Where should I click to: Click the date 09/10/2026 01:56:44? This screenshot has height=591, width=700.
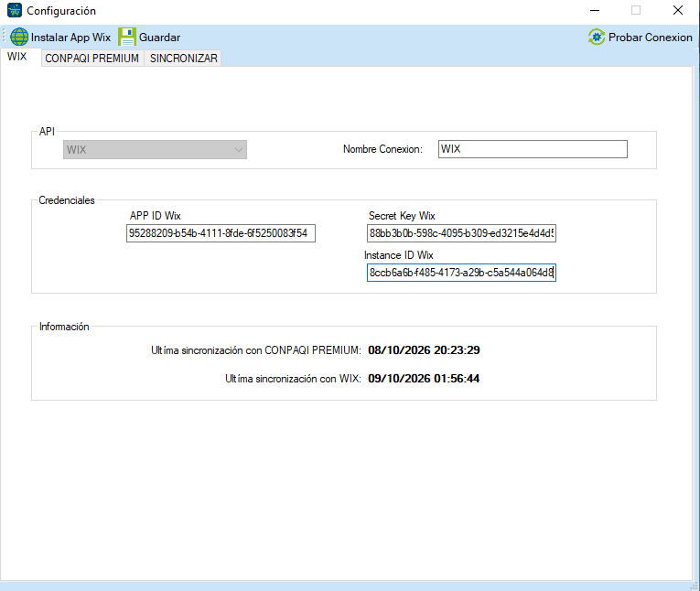pos(424,379)
